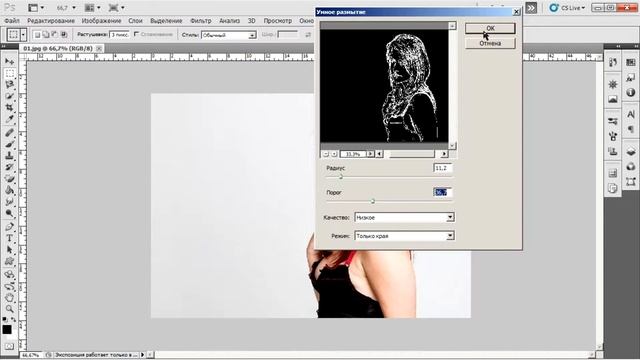Image resolution: width=640 pixels, height=360 pixels.
Task: Select the History Brush tool
Action: tap(9, 167)
